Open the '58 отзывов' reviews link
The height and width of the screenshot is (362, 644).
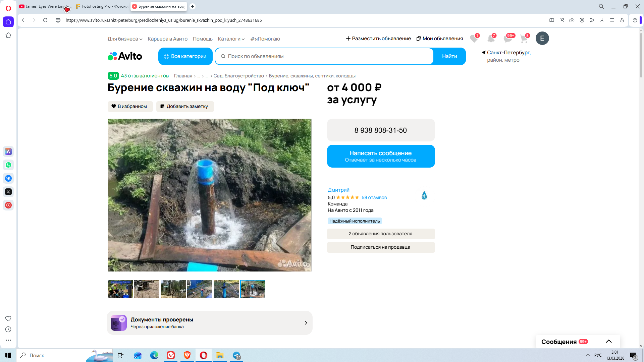tap(374, 197)
